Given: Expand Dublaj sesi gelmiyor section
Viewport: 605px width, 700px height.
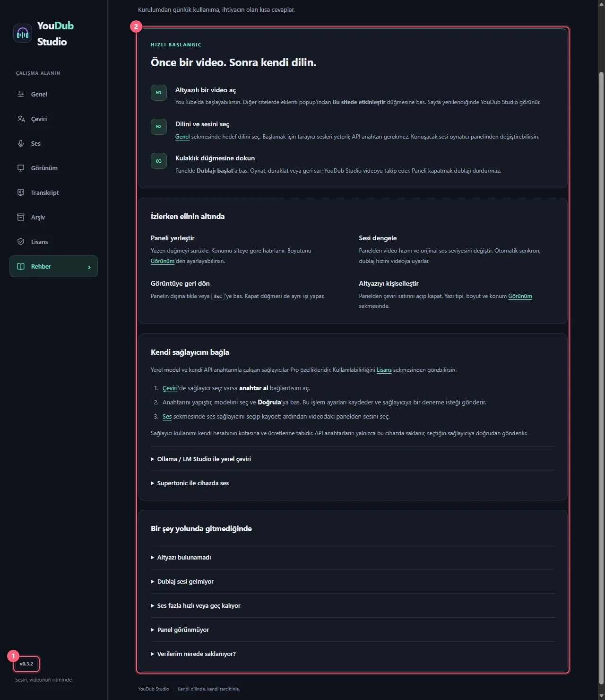Looking at the screenshot, I should click(x=353, y=581).
